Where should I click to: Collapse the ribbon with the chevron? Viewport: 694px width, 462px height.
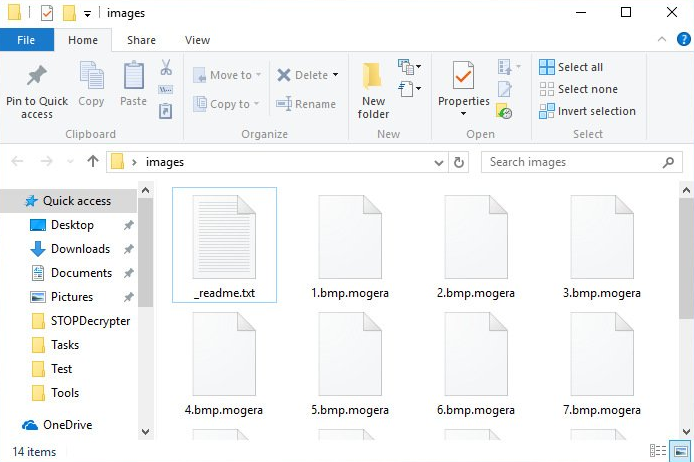[658, 40]
